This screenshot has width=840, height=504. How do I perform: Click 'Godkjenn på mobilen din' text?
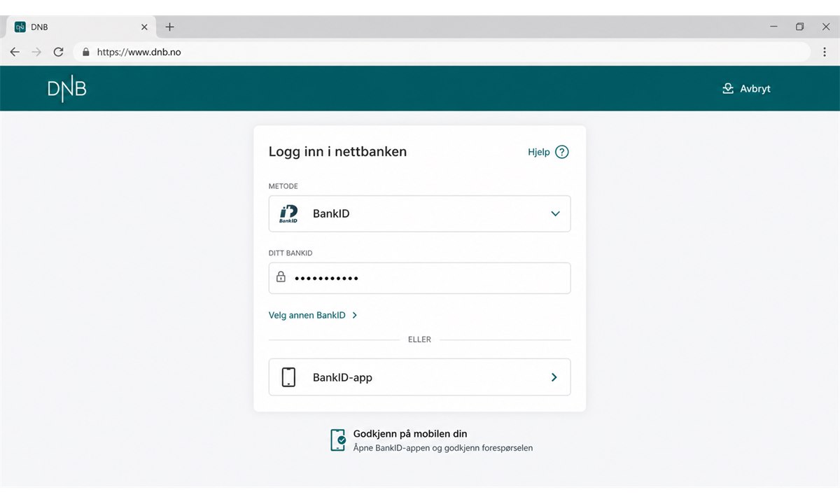tap(410, 434)
